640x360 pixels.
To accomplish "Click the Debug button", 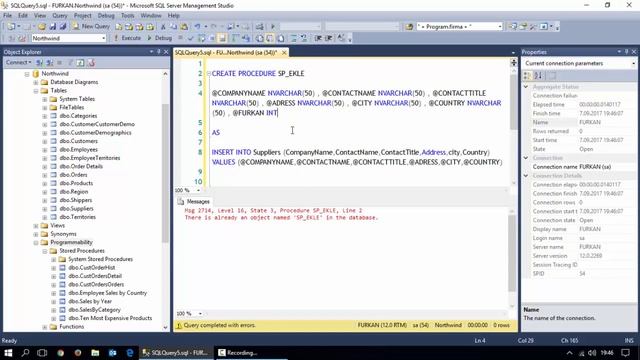I will 160,38.
